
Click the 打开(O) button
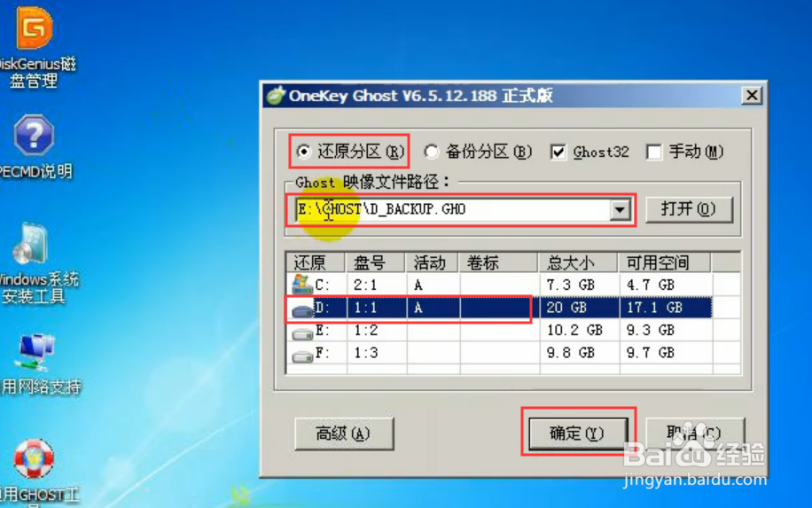pyautogui.click(x=689, y=209)
